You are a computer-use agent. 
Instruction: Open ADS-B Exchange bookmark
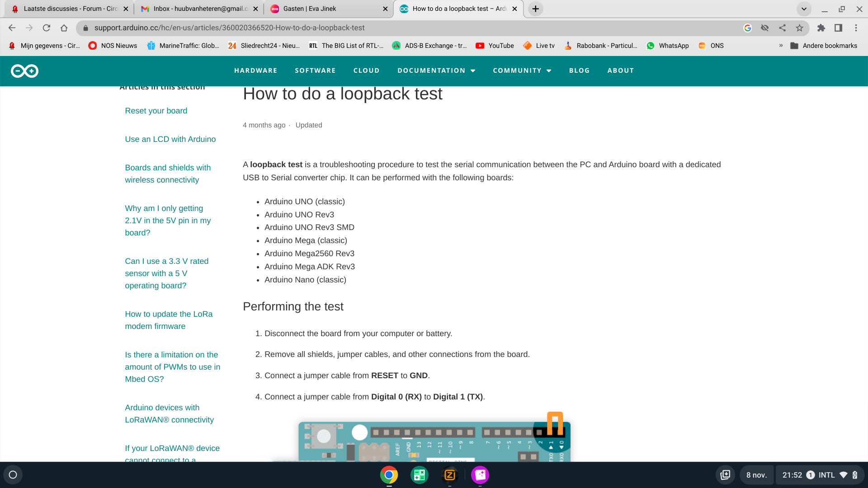click(429, 46)
